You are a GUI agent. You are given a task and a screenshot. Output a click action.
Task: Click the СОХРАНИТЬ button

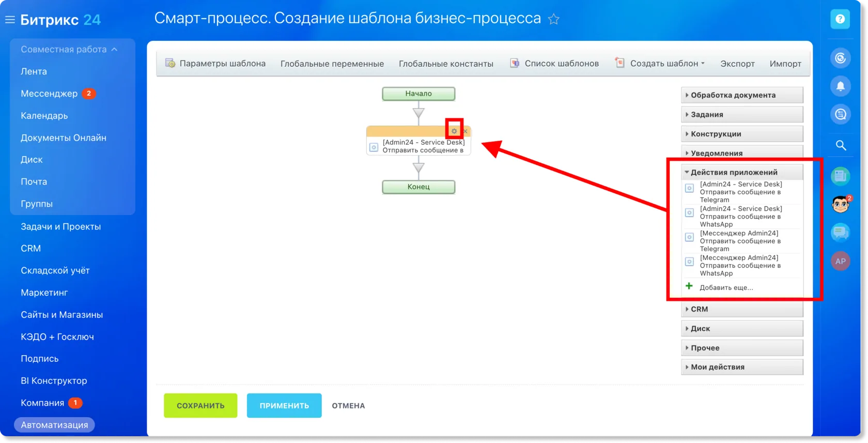(x=200, y=406)
